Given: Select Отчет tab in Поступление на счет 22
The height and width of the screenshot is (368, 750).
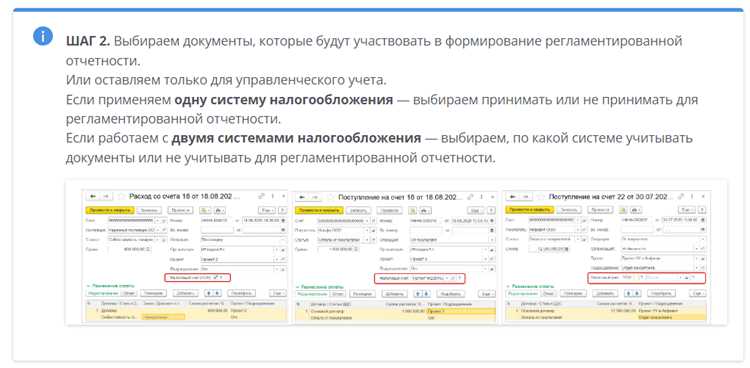Looking at the screenshot, I should coord(549,293).
